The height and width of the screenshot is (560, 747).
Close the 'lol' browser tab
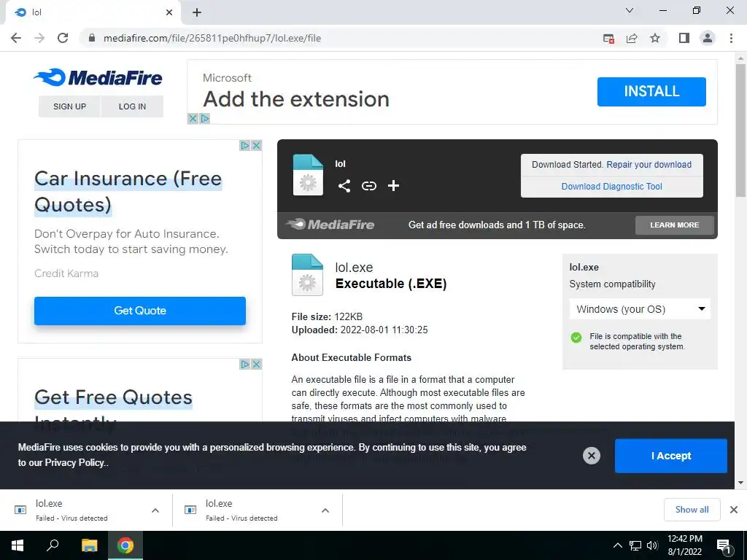(x=169, y=12)
